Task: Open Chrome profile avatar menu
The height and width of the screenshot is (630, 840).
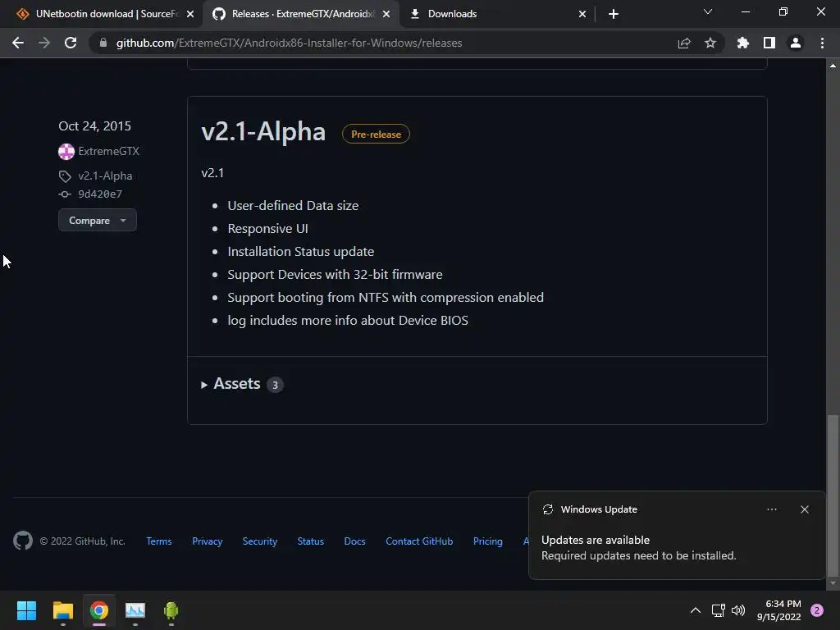Action: pyautogui.click(x=796, y=43)
